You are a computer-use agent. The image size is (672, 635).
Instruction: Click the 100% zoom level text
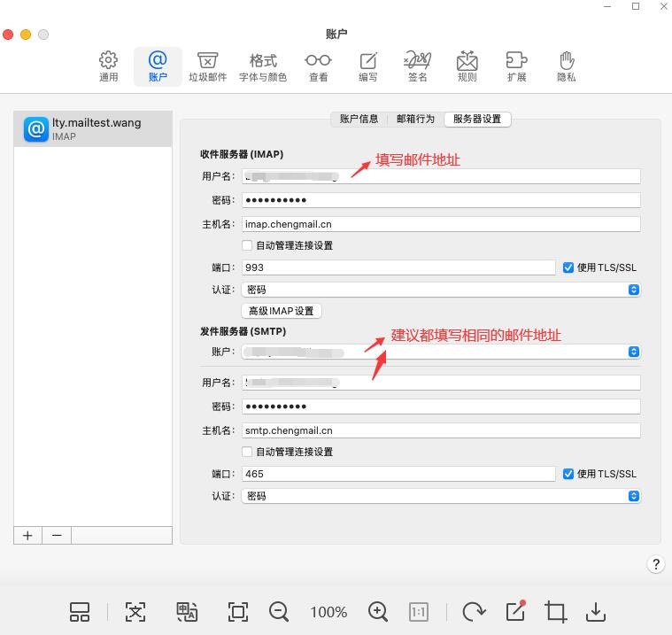click(x=328, y=612)
